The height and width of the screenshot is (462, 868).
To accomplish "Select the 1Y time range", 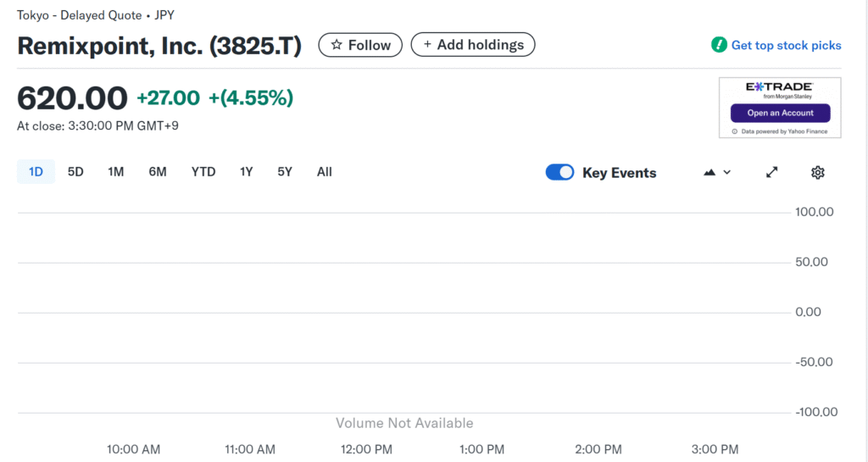I will pos(247,172).
